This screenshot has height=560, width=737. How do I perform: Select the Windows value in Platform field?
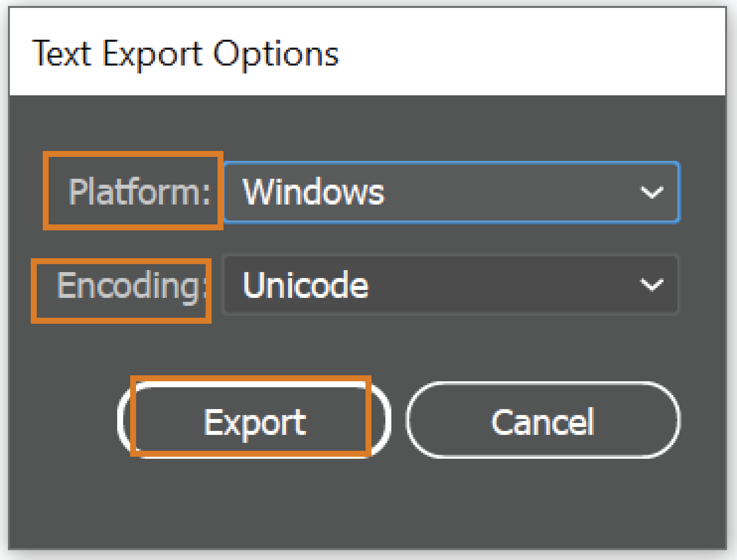click(x=313, y=192)
